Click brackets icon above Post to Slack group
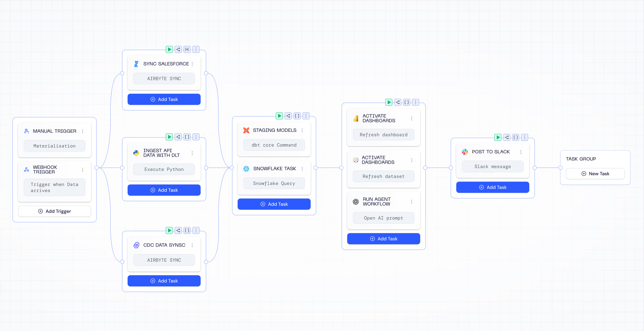The image size is (644, 331). point(515,137)
